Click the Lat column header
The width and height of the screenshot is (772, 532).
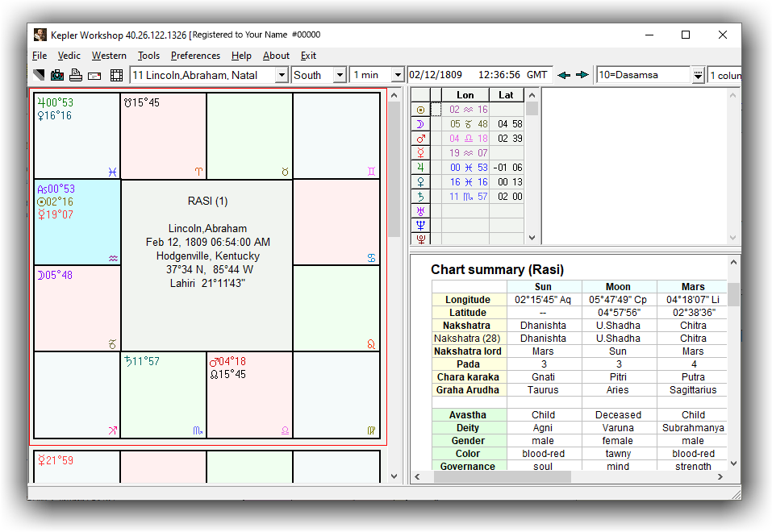(x=506, y=95)
